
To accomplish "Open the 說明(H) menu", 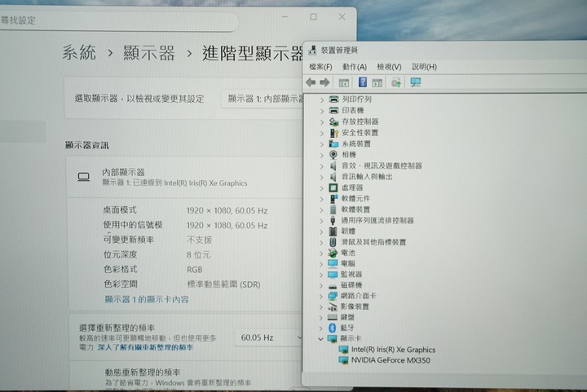I will click(x=424, y=67).
